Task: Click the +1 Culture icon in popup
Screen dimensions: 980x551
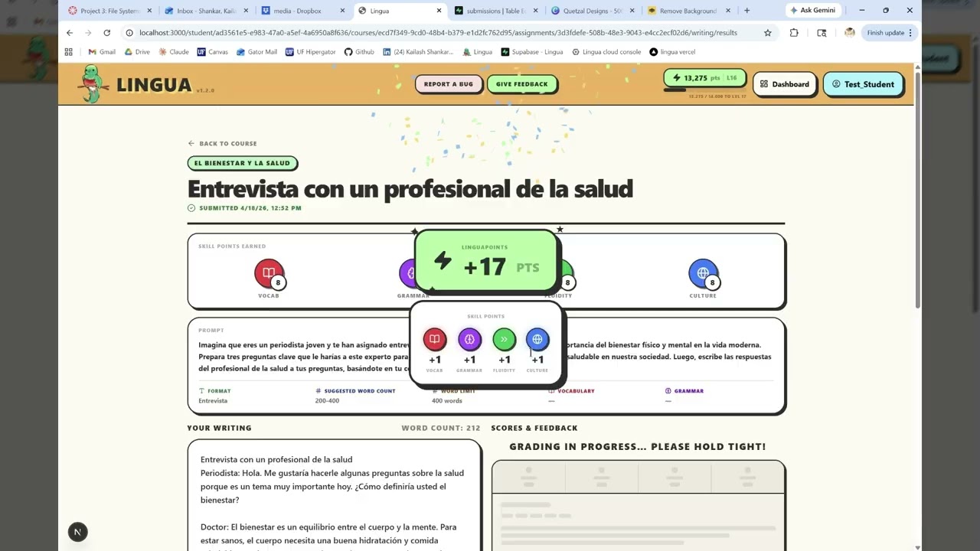Action: click(537, 339)
